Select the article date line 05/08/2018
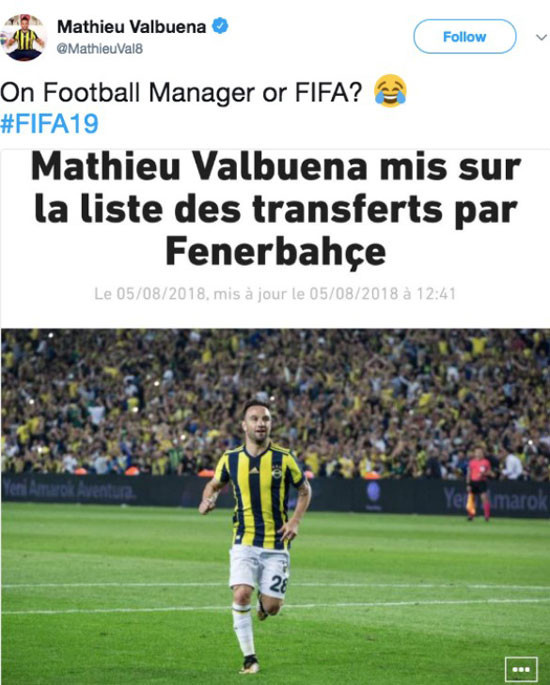 pos(275,294)
